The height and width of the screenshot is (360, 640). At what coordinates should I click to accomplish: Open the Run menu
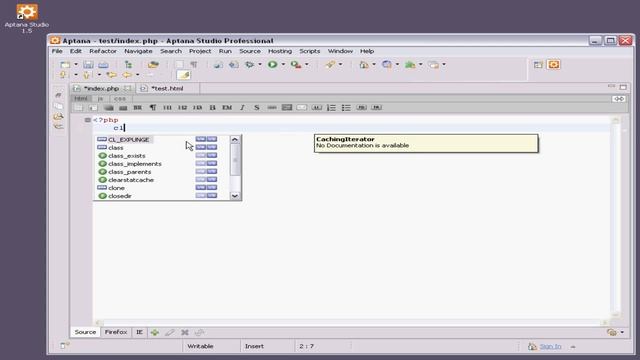click(225, 51)
